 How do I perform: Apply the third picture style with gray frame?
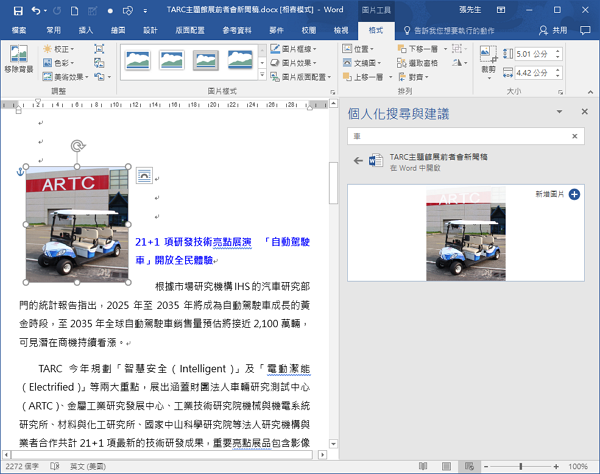(x=206, y=60)
